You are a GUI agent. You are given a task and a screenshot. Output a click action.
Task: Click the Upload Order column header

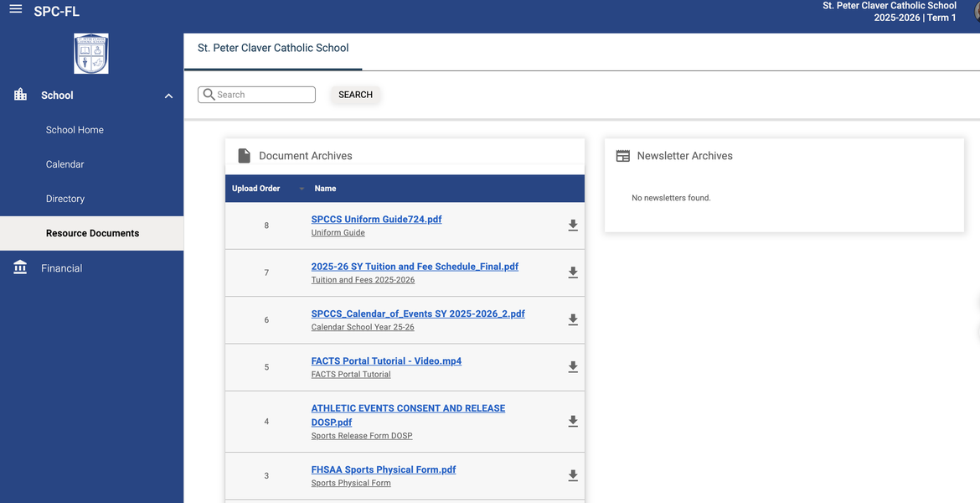tap(255, 189)
